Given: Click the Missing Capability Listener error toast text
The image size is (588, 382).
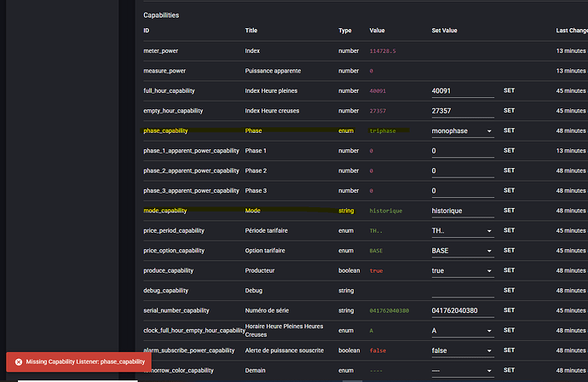Looking at the screenshot, I should [85, 362].
